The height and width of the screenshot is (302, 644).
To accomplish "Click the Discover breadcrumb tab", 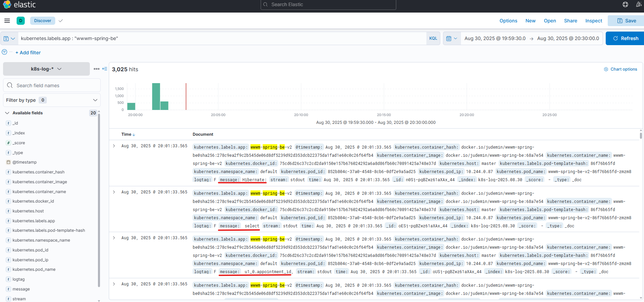I will click(43, 21).
